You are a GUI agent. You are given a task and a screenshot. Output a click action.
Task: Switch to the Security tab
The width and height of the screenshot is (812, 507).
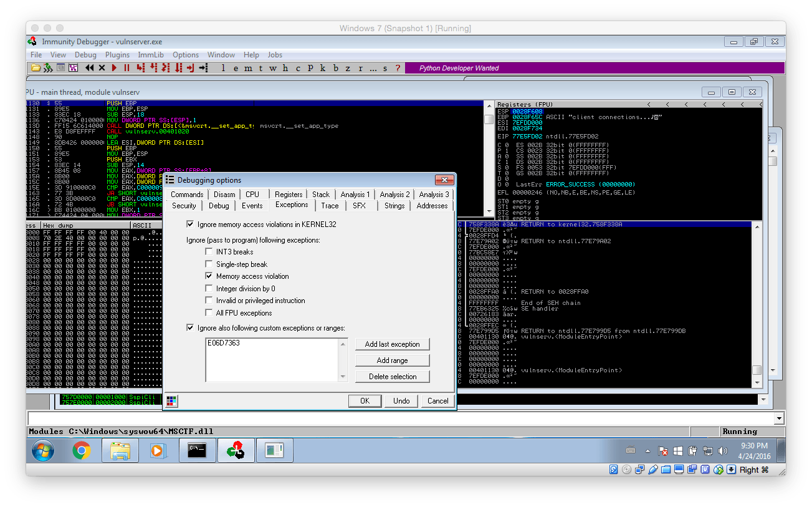[x=184, y=206]
